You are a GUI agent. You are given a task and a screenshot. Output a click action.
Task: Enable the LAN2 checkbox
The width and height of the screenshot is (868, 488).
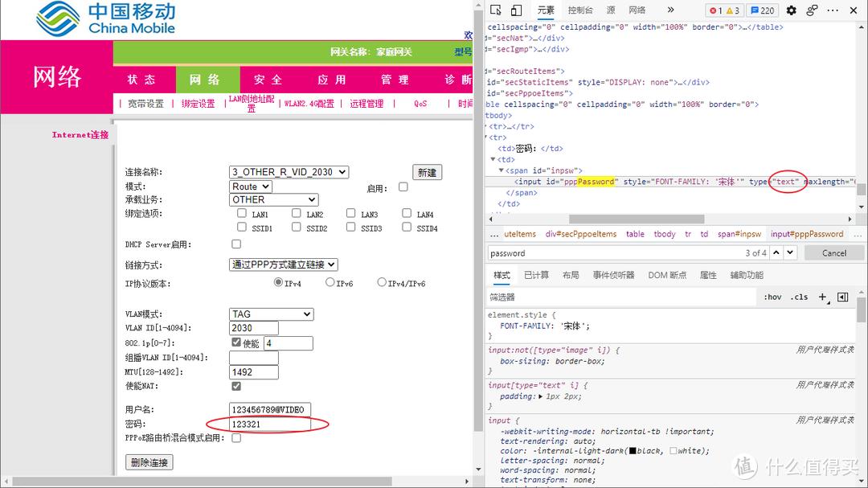click(x=296, y=213)
